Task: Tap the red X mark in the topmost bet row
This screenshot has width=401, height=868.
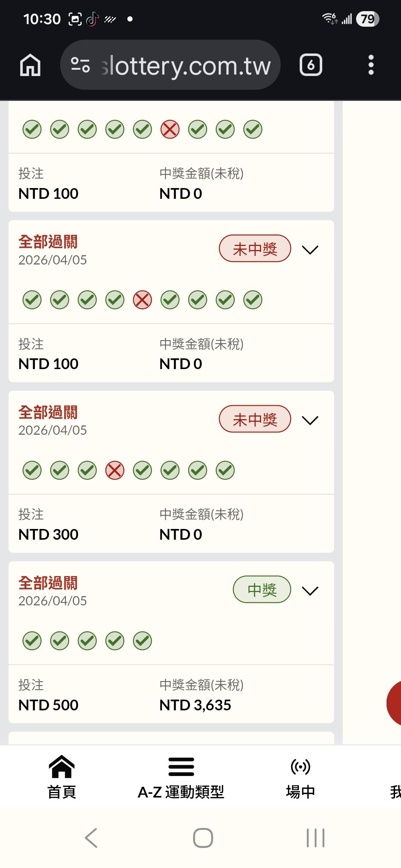Action: [170, 129]
